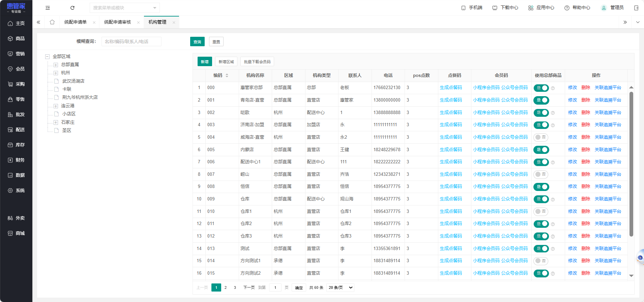Switch to the 统配申请单 tab
Viewport: 644px width, 302px height.
coord(76,22)
